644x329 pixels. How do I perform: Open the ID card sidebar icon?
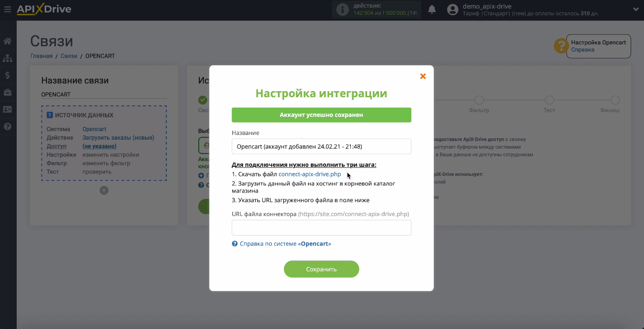point(8,109)
